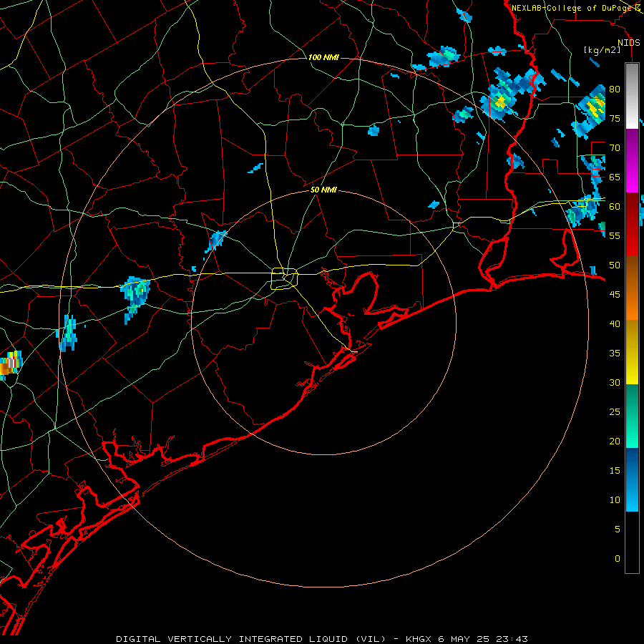This screenshot has width=644, height=644.
Task: Click the 50 NMI range ring label
Action: pos(323,190)
